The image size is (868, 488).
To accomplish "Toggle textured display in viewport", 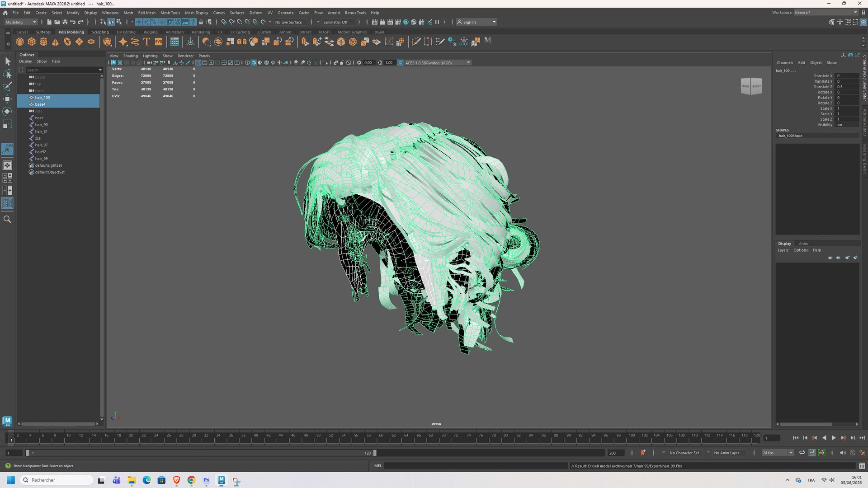I will pos(273,63).
